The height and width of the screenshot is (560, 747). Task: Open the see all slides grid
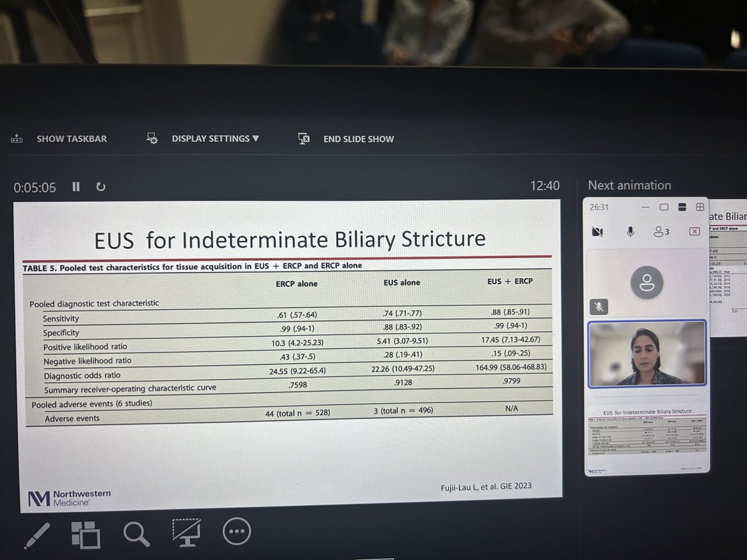point(86,534)
